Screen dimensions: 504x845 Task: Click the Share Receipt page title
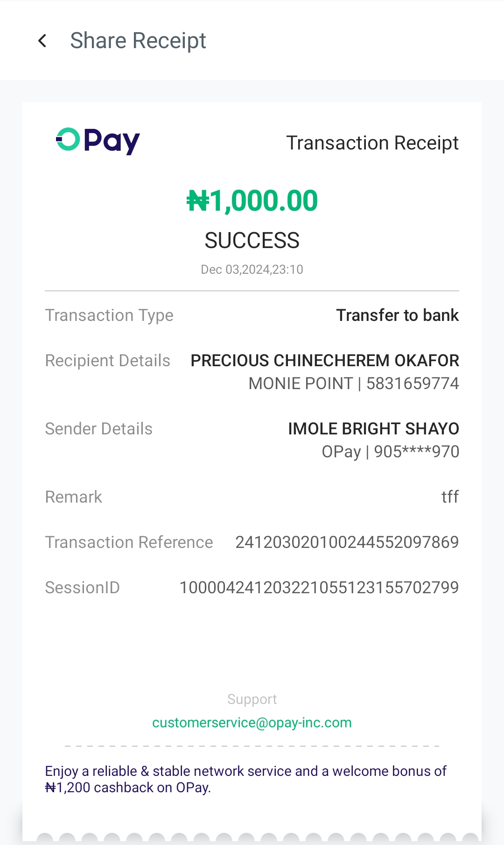click(138, 41)
